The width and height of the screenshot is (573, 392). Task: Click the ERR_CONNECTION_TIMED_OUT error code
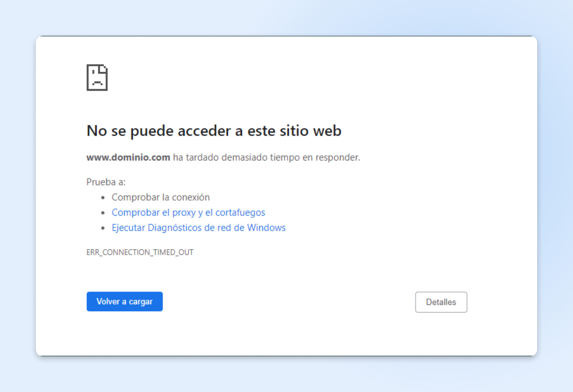(140, 252)
